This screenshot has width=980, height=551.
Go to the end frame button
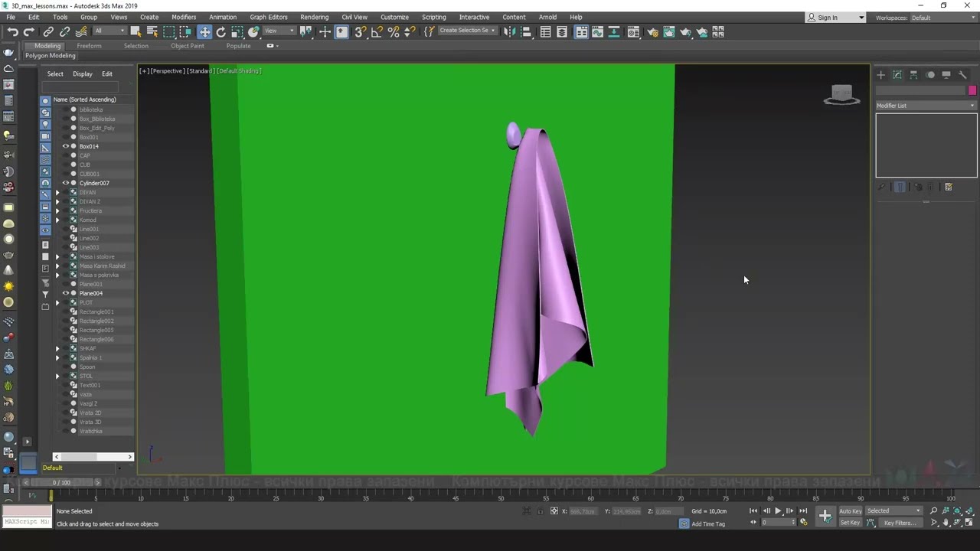(x=803, y=510)
